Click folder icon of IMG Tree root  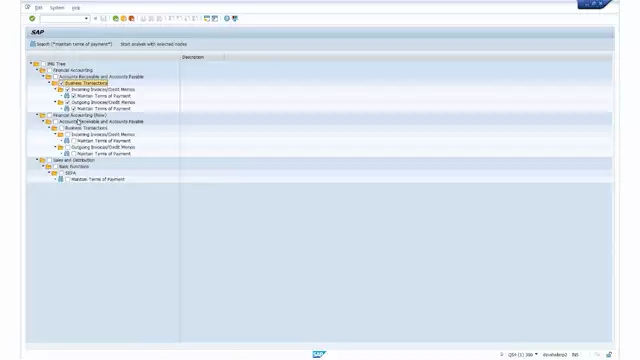36,64
